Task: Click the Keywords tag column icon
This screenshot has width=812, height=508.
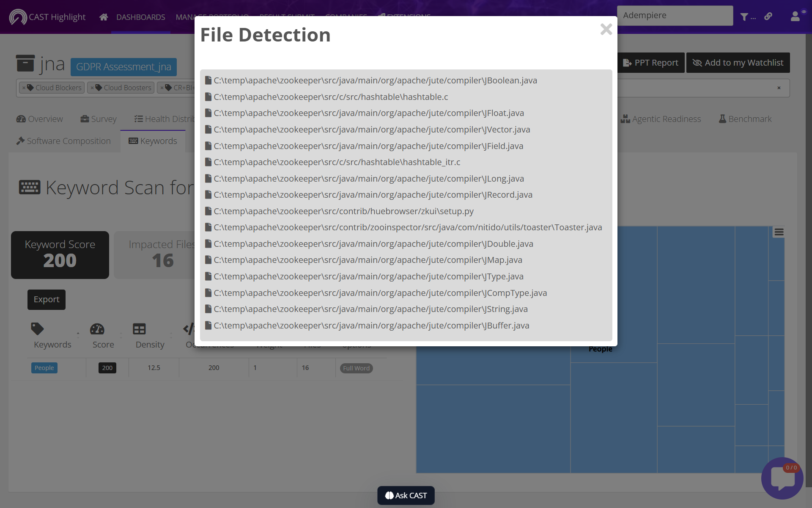Action: click(x=37, y=329)
